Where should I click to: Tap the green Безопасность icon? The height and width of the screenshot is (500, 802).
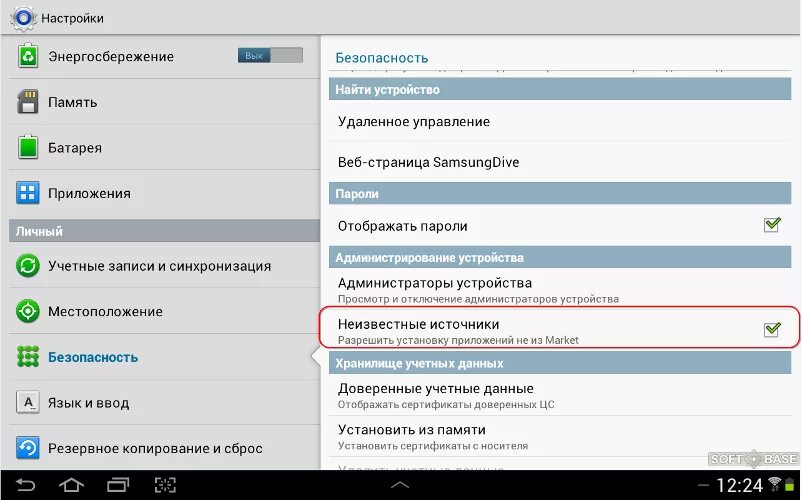pos(28,356)
